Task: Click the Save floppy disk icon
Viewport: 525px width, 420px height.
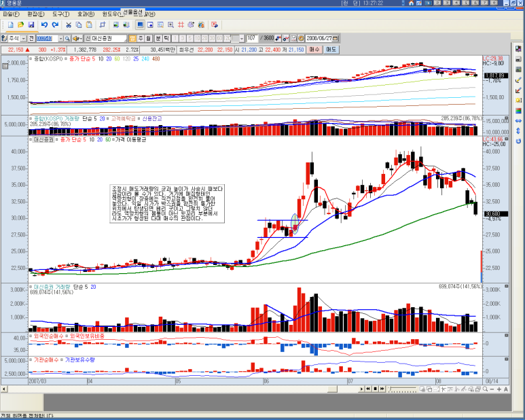Action: click(31, 24)
